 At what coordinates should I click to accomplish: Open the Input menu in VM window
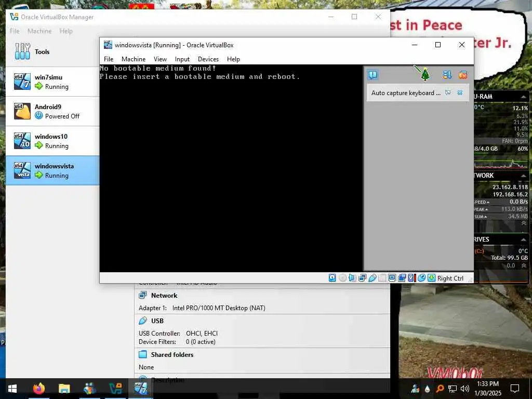coord(182,59)
